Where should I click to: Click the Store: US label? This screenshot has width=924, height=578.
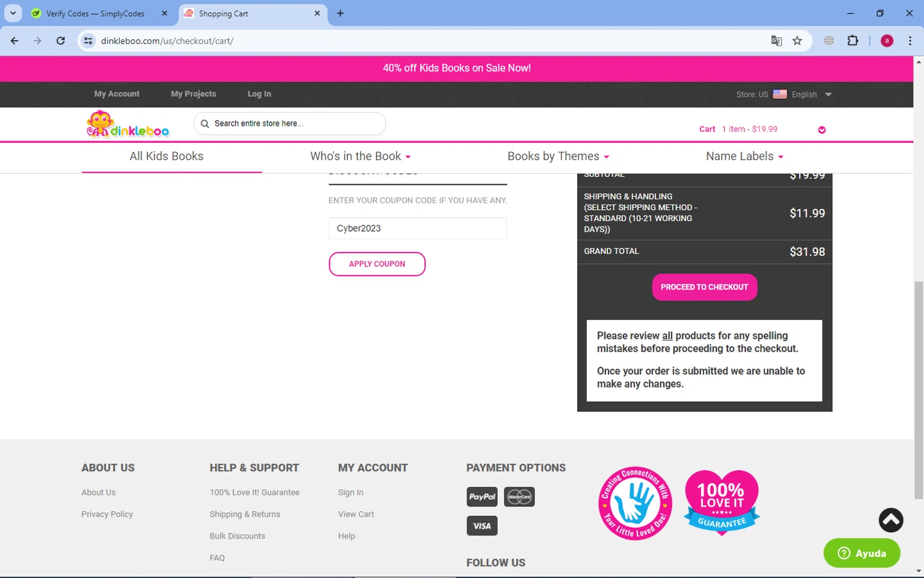[x=752, y=94]
